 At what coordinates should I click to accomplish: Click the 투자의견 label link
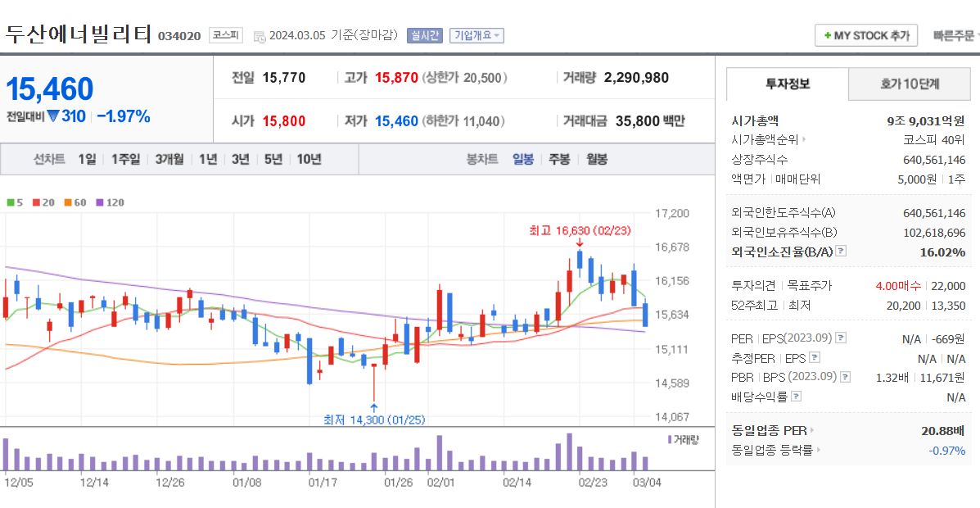753,286
